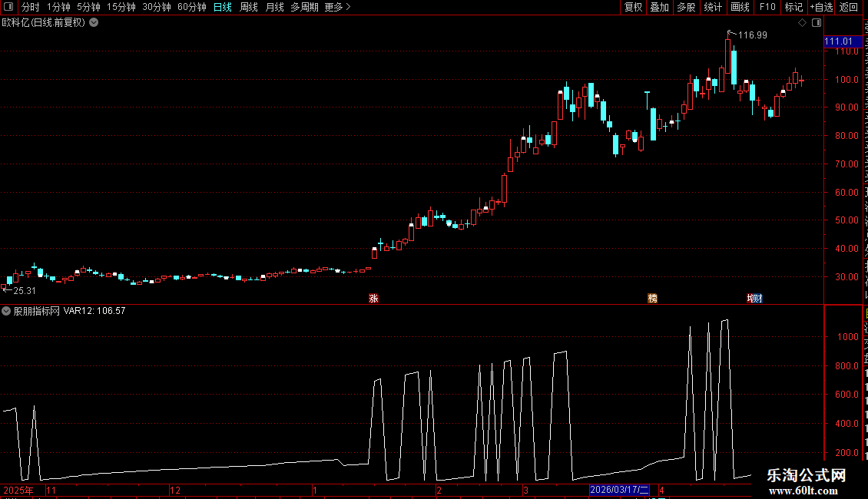
Task: Click the 叠加 overlay button
Action: tap(659, 7)
